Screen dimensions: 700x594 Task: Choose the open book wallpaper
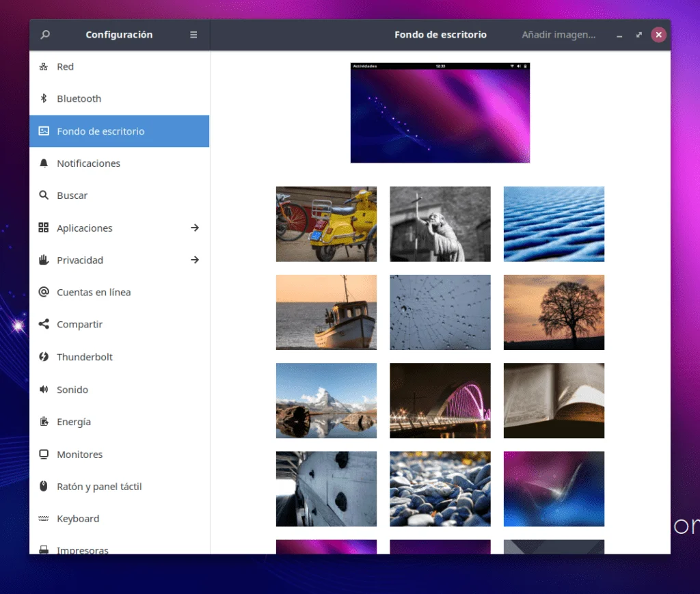(x=554, y=401)
